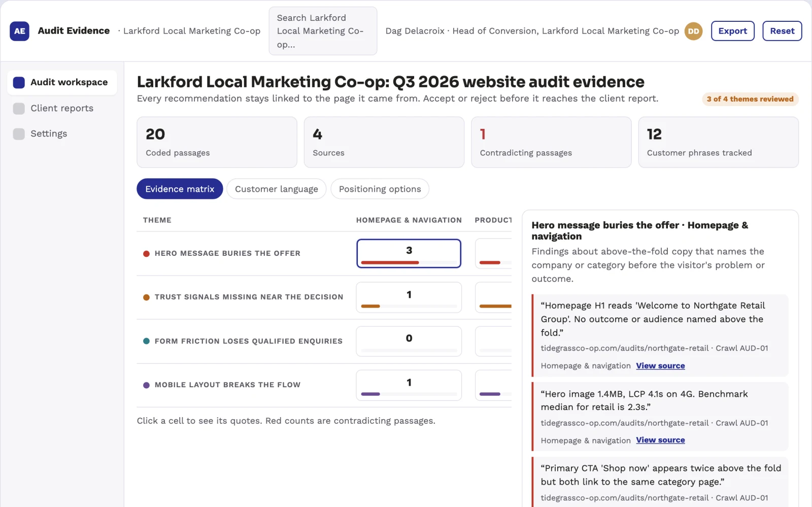The height and width of the screenshot is (507, 812).
Task: Go to Audit workspace label
Action: (x=69, y=82)
